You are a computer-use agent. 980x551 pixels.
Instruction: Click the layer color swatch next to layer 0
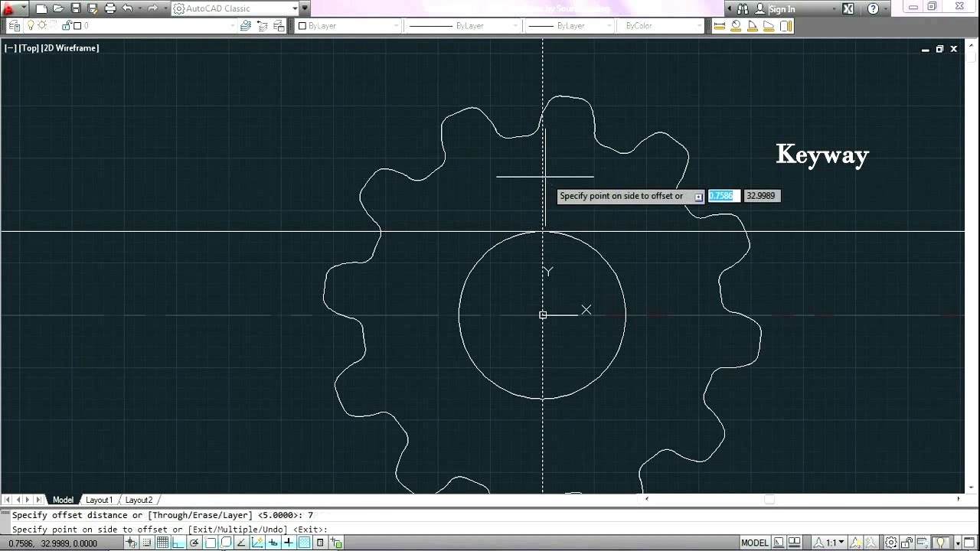(x=77, y=25)
